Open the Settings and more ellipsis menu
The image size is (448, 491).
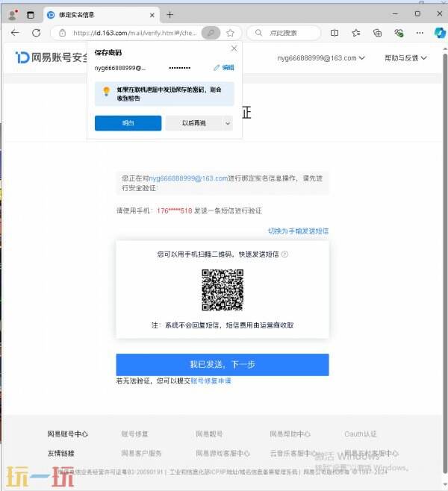point(420,33)
